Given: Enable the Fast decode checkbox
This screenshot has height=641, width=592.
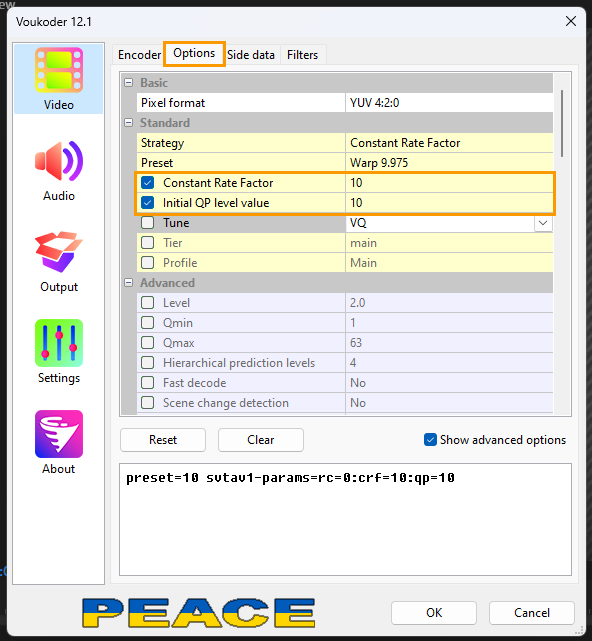Looking at the screenshot, I should click(148, 383).
